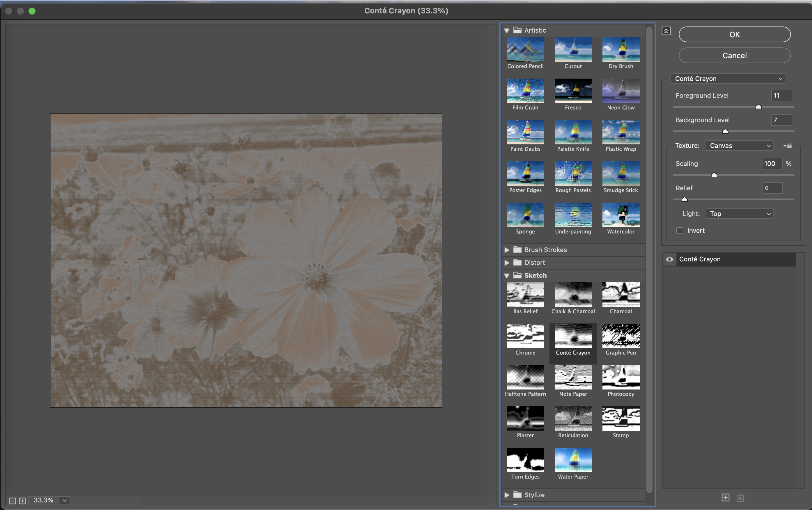Viewport: 812px width, 510px height.
Task: Expand the Brush Strokes folder
Action: coord(507,250)
